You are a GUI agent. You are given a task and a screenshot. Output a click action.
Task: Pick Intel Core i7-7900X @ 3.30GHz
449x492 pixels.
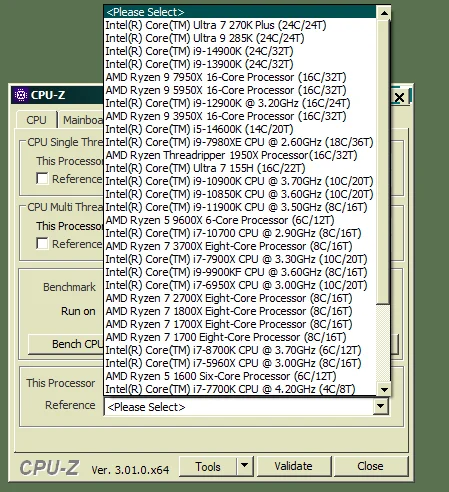240,259
